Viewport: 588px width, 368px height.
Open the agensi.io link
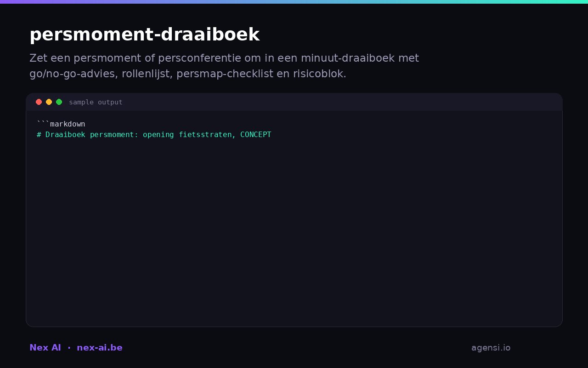click(491, 348)
